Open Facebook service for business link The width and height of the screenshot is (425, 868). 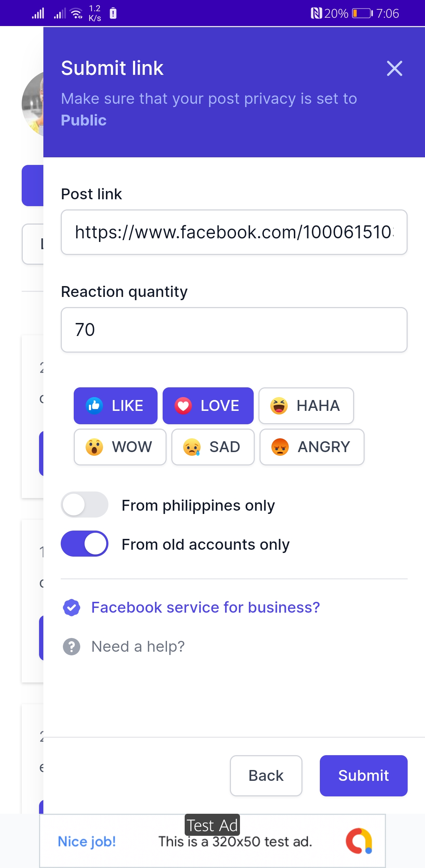(x=205, y=608)
